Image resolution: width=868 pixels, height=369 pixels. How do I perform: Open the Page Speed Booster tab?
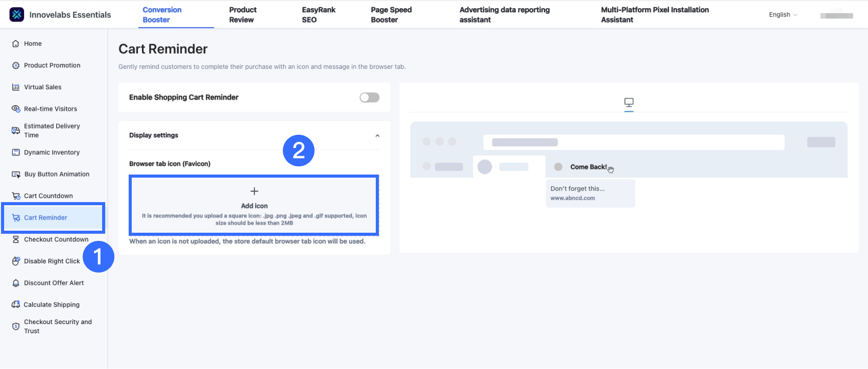click(x=391, y=15)
